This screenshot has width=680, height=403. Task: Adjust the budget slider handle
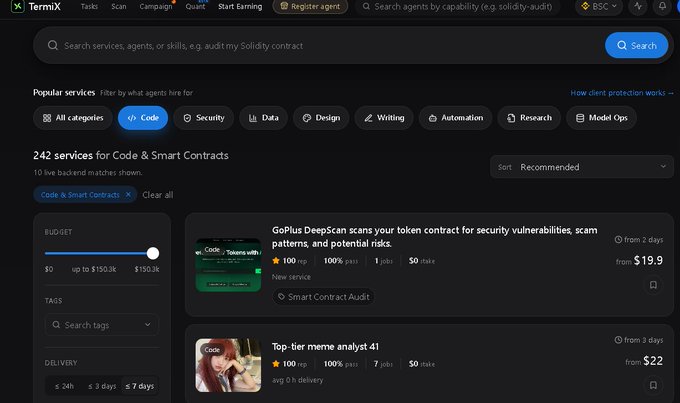(x=153, y=253)
